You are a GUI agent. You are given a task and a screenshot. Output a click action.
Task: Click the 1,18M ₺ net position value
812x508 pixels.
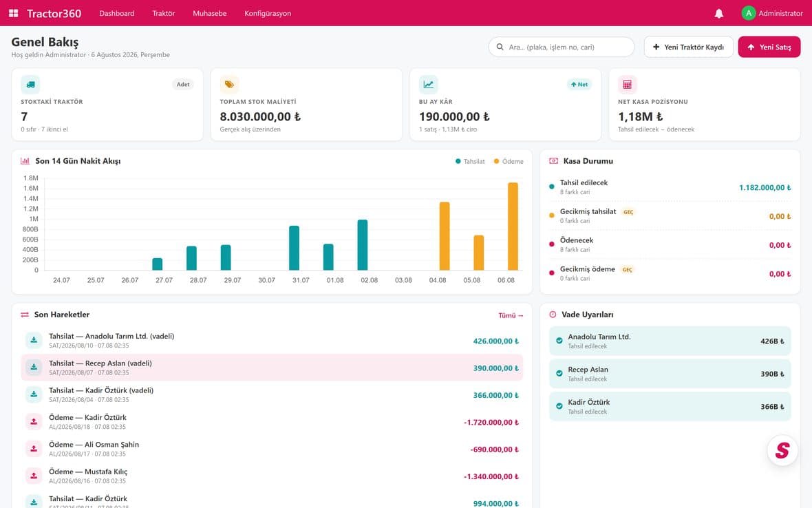tap(640, 116)
